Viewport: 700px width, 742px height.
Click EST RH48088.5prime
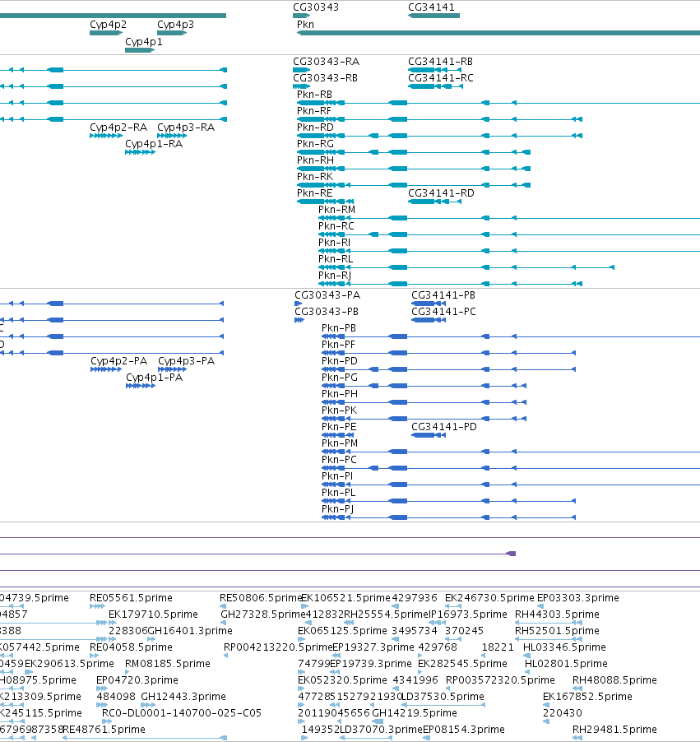point(614,680)
